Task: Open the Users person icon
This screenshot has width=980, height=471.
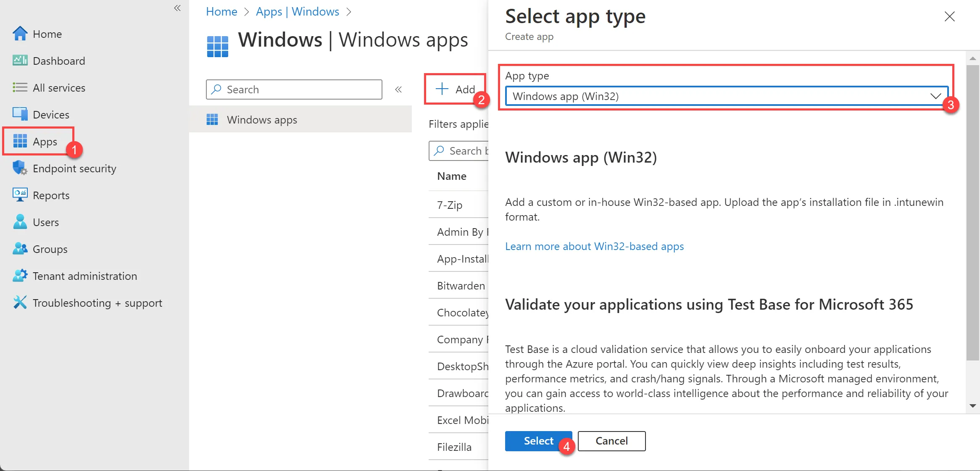Action: click(20, 222)
